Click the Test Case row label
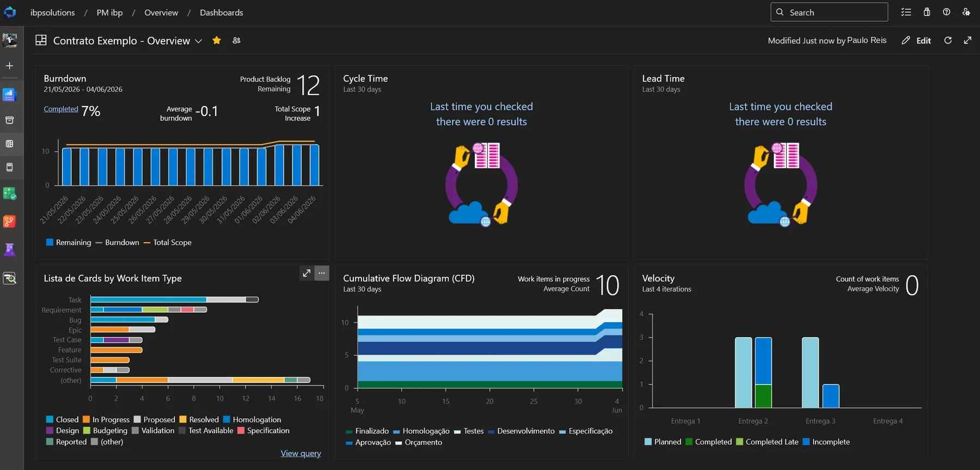Screen dimensions: 980x470 (67, 340)
